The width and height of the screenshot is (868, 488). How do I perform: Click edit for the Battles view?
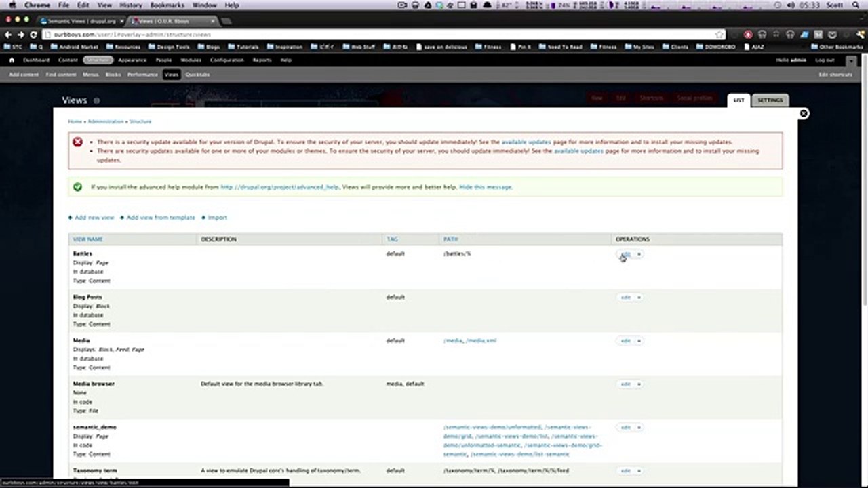pyautogui.click(x=625, y=254)
